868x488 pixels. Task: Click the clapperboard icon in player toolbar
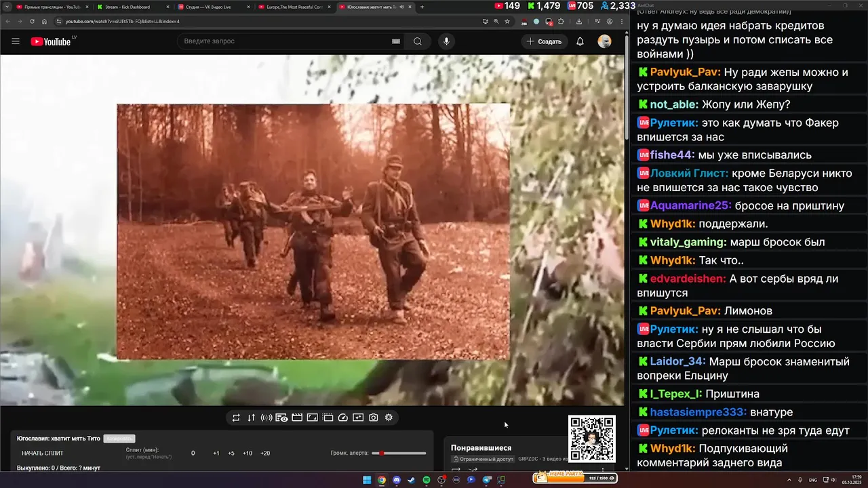[296, 418]
